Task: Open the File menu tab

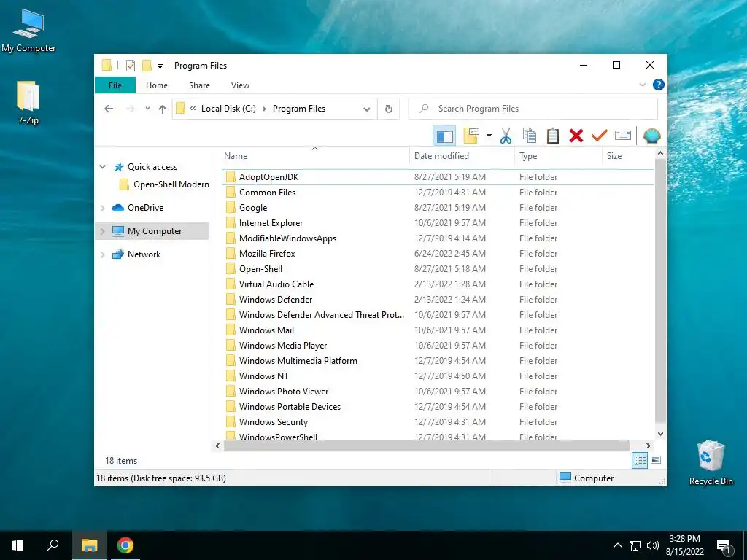Action: point(115,85)
